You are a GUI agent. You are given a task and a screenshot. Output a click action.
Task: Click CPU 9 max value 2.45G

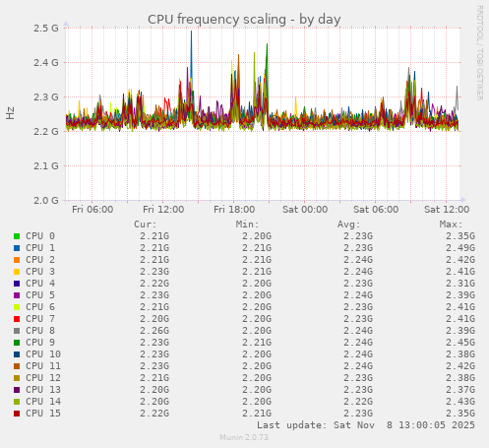point(460,343)
